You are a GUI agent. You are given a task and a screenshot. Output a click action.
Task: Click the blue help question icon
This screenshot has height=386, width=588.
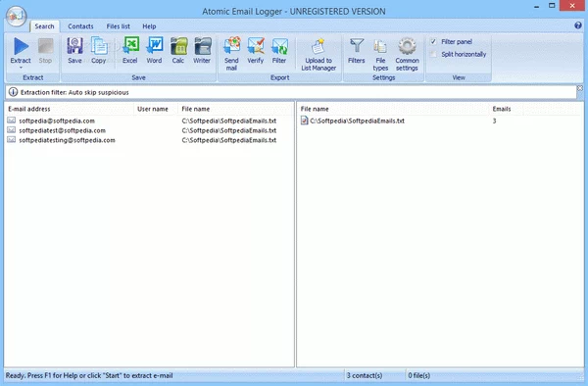(578, 25)
